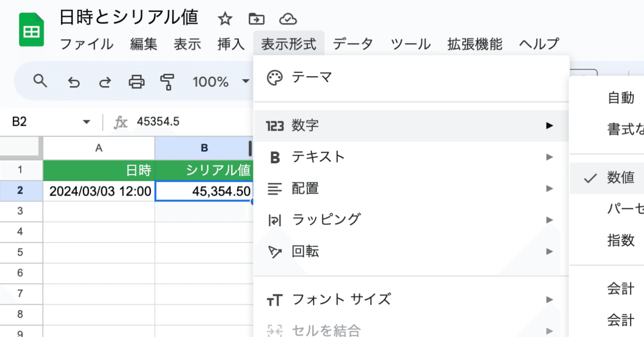Click the move to folder button
The image size is (644, 337).
(256, 18)
